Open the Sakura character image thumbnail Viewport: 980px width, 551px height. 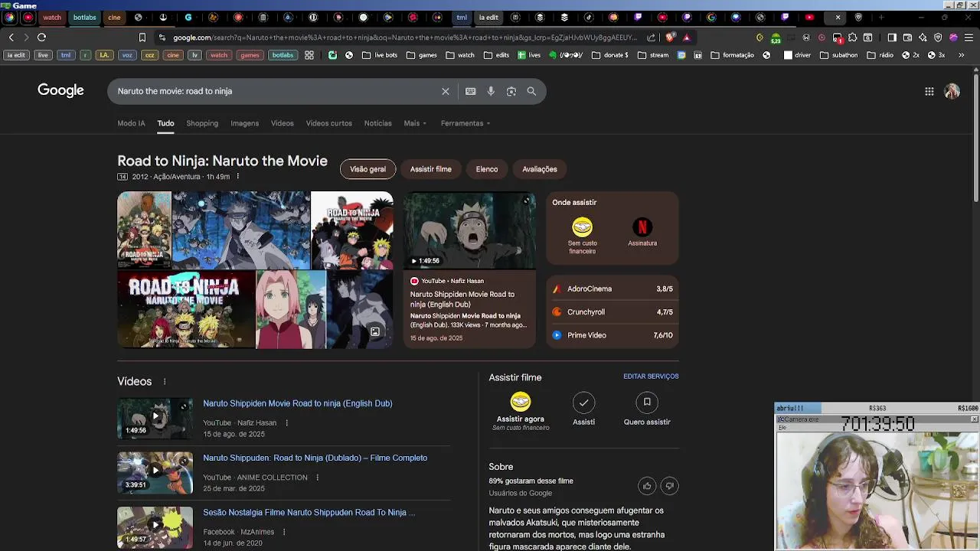(290, 309)
